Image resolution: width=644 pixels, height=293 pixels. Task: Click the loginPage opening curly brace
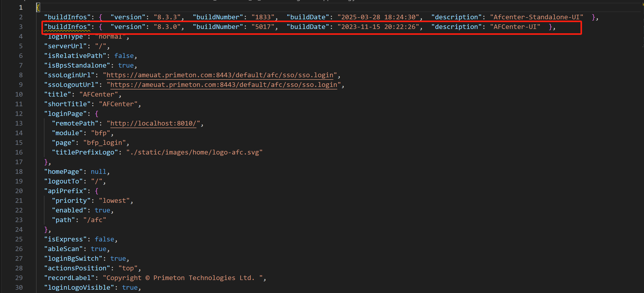pos(97,114)
